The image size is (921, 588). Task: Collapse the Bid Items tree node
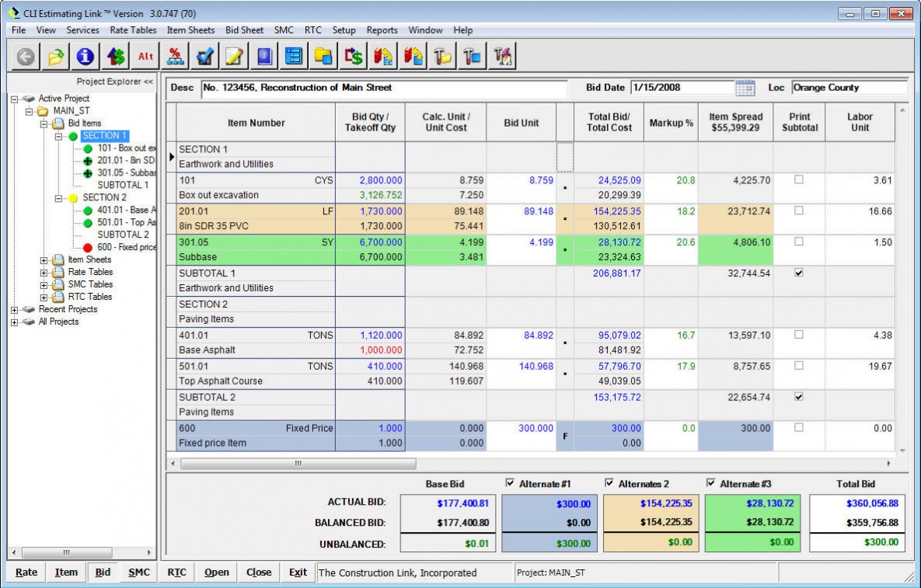pyautogui.click(x=44, y=124)
